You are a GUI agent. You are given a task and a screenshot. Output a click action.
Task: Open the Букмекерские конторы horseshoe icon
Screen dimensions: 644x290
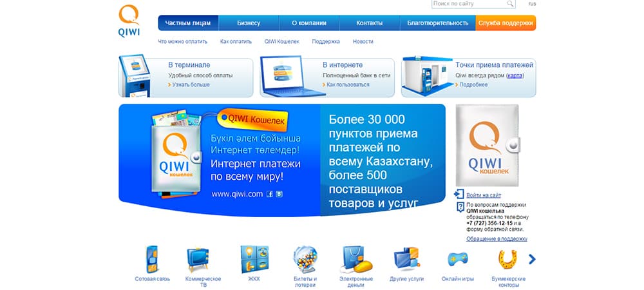[x=507, y=259]
